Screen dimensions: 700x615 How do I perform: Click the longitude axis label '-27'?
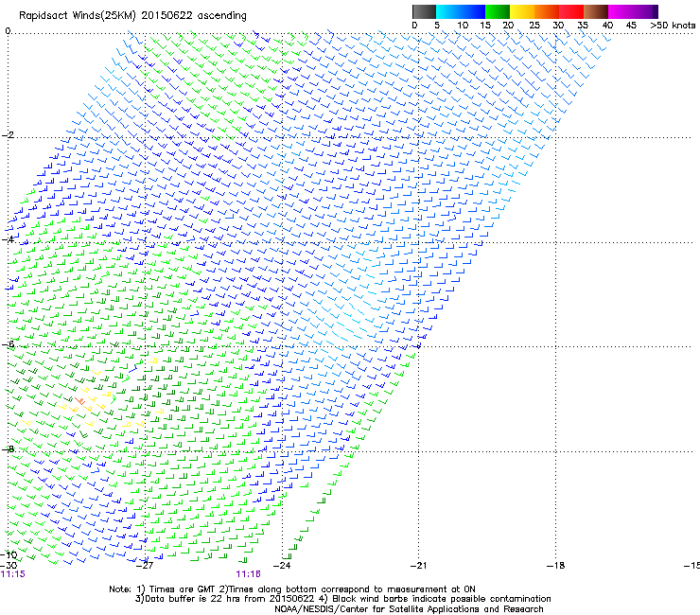[145, 566]
